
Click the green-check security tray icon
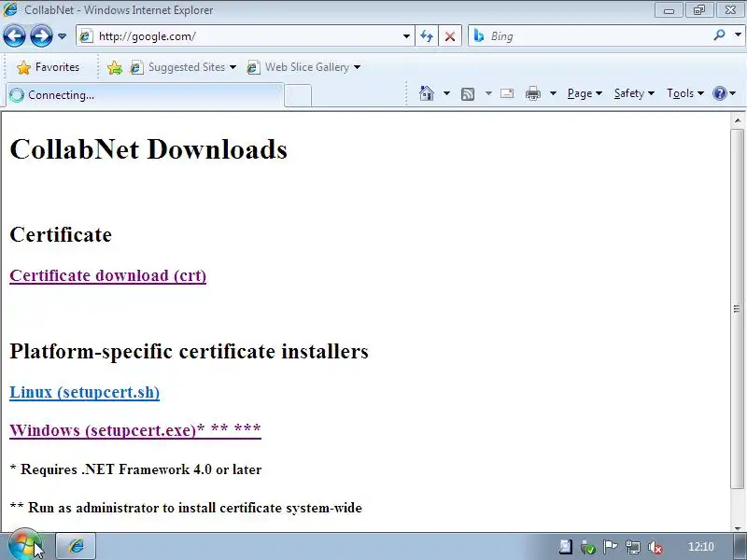click(588, 547)
